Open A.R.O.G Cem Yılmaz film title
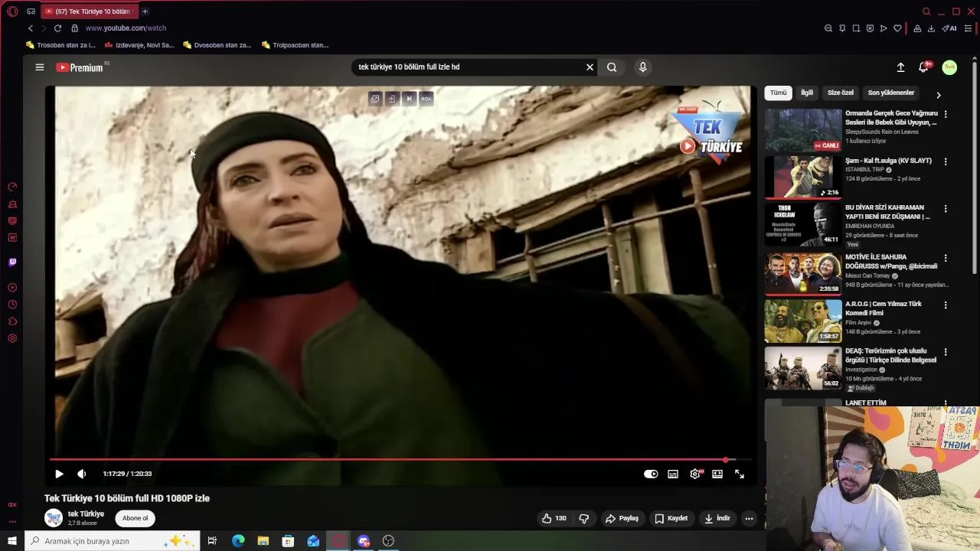 click(x=884, y=308)
